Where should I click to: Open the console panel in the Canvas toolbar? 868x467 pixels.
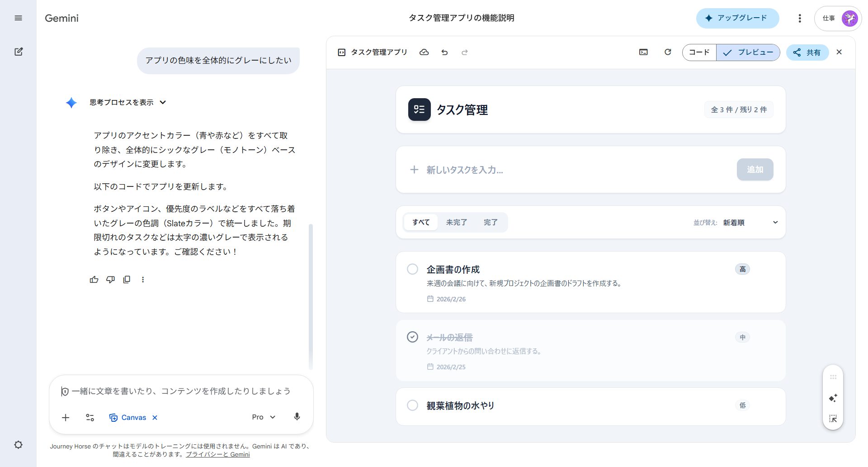[x=643, y=52]
